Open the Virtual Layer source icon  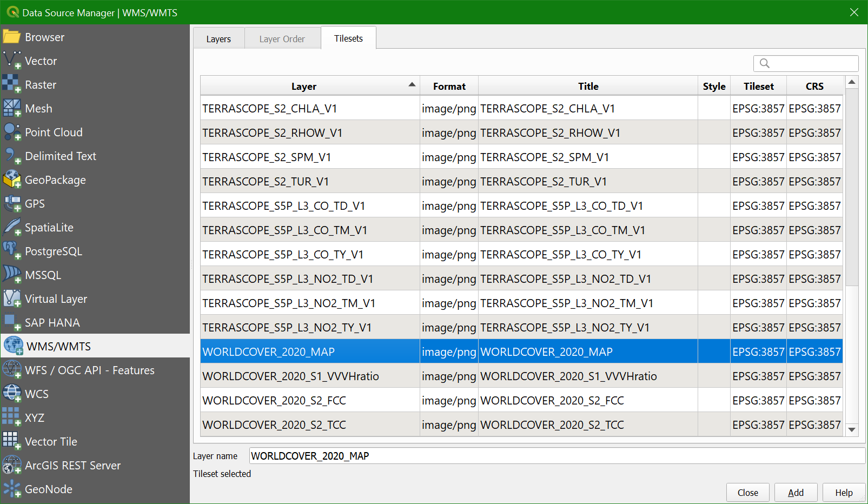12,299
